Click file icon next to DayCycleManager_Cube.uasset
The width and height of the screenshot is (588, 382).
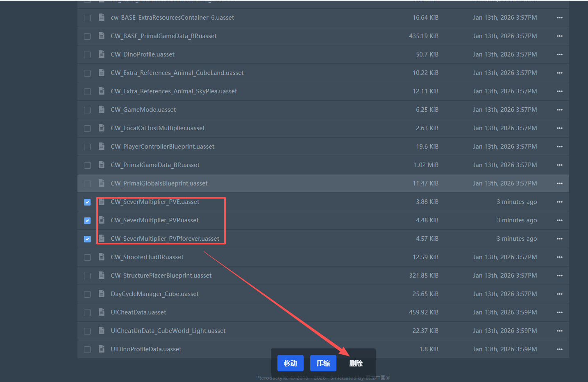(x=101, y=294)
